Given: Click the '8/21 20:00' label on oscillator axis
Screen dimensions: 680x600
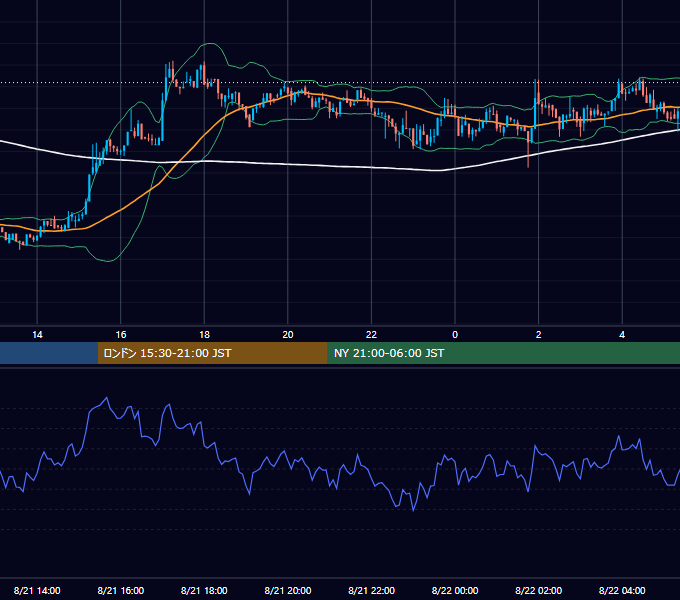Looking at the screenshot, I should tap(288, 590).
